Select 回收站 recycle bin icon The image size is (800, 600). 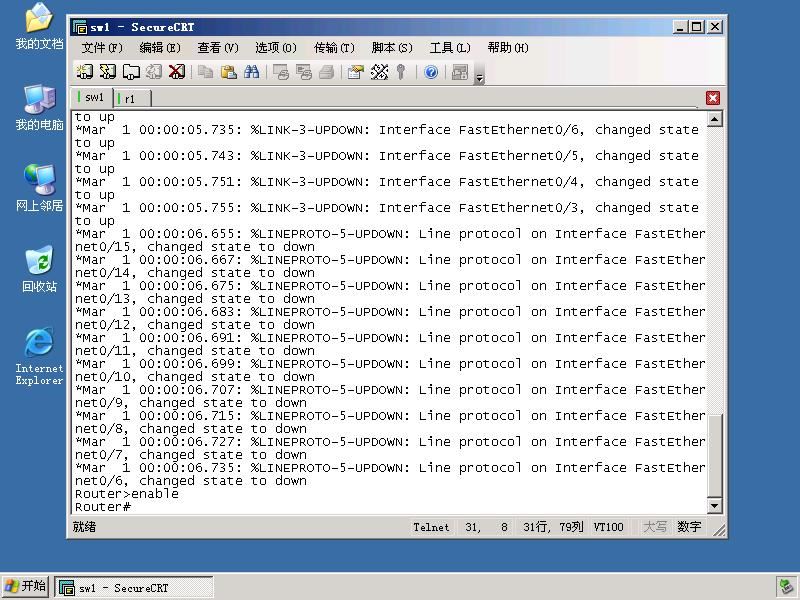tap(39, 269)
